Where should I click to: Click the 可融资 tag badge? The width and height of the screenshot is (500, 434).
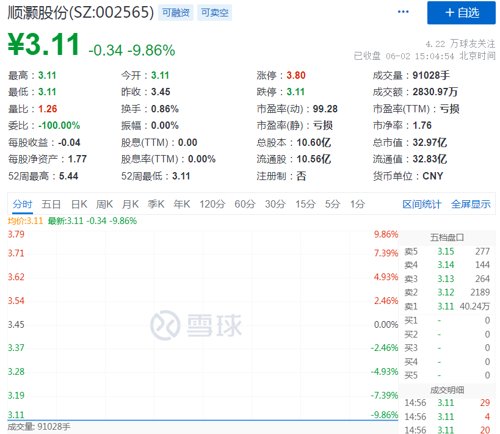tap(176, 13)
